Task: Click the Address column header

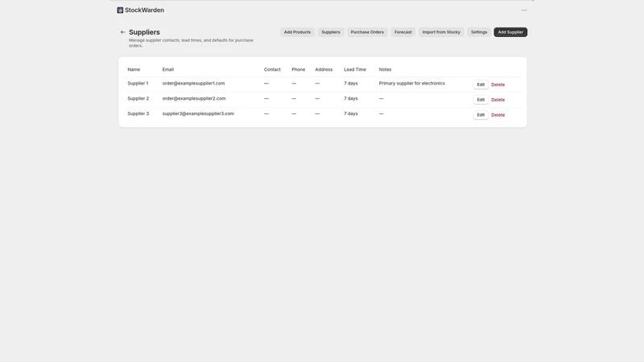Action: (x=324, y=69)
